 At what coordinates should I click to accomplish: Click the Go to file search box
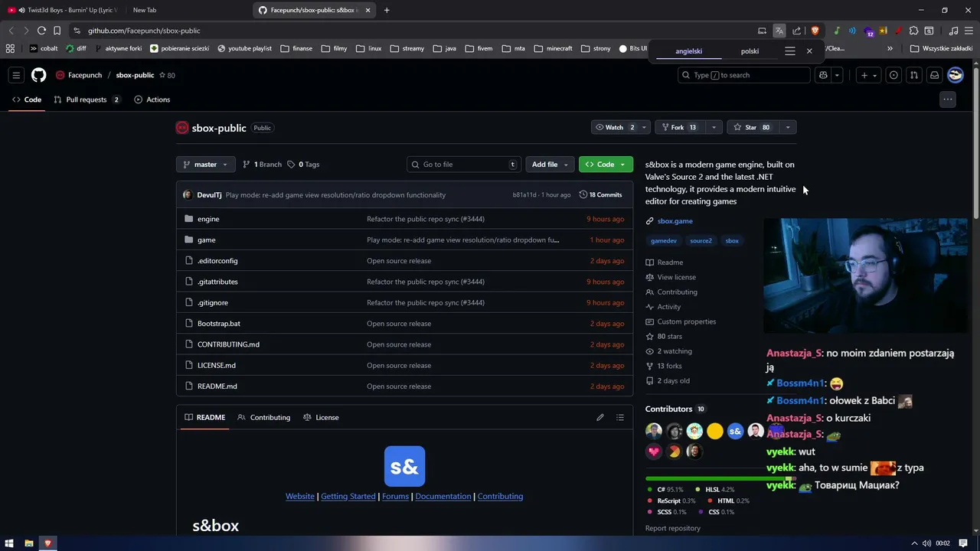click(465, 165)
